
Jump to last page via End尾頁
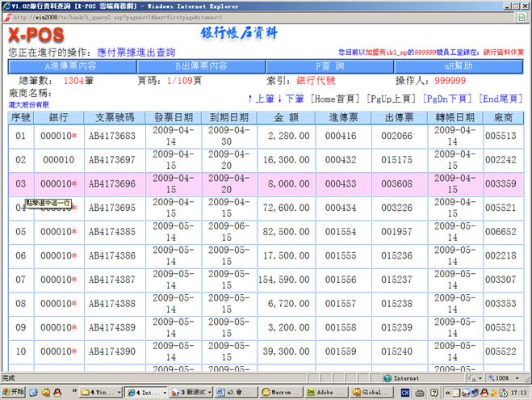[501, 99]
